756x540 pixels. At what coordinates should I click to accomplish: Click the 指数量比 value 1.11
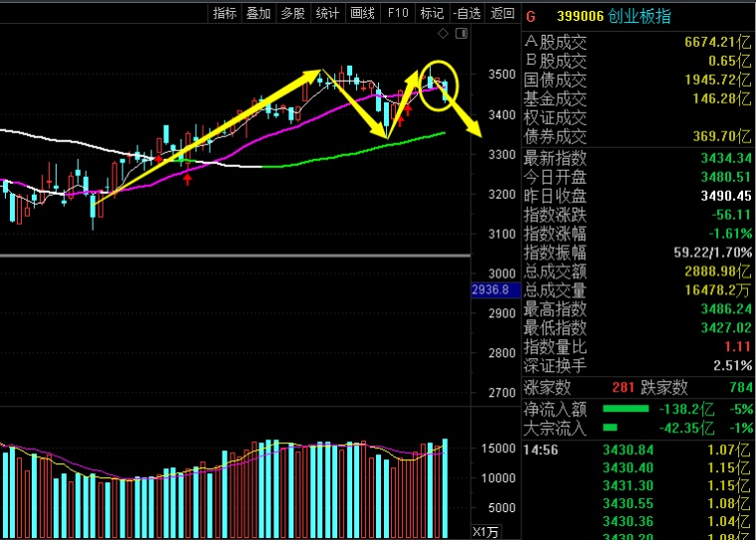pyautogui.click(x=738, y=347)
